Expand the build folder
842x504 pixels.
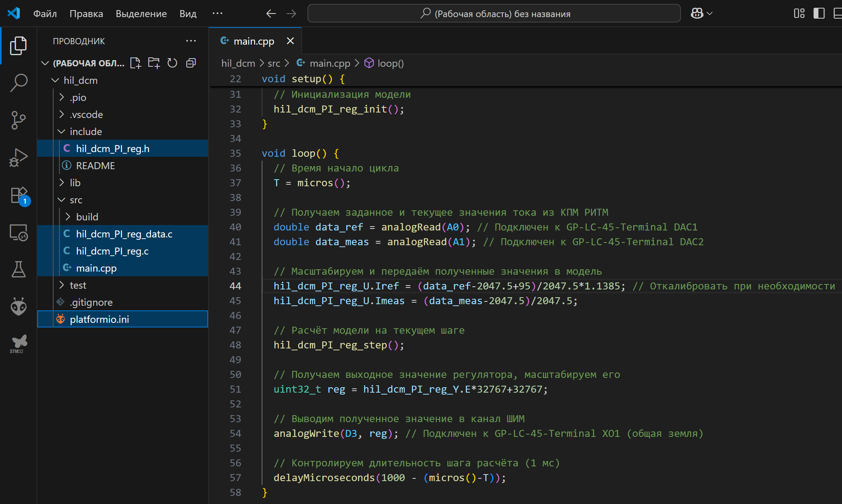tap(87, 217)
